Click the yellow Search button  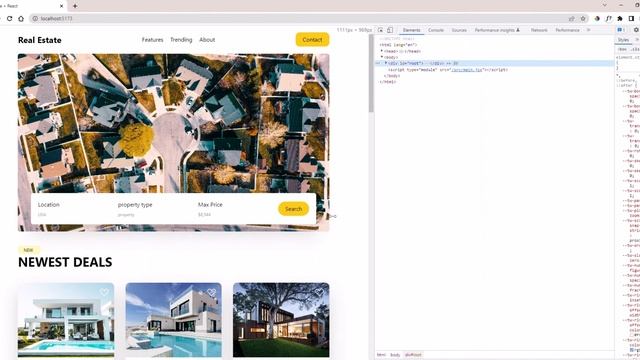tap(293, 209)
